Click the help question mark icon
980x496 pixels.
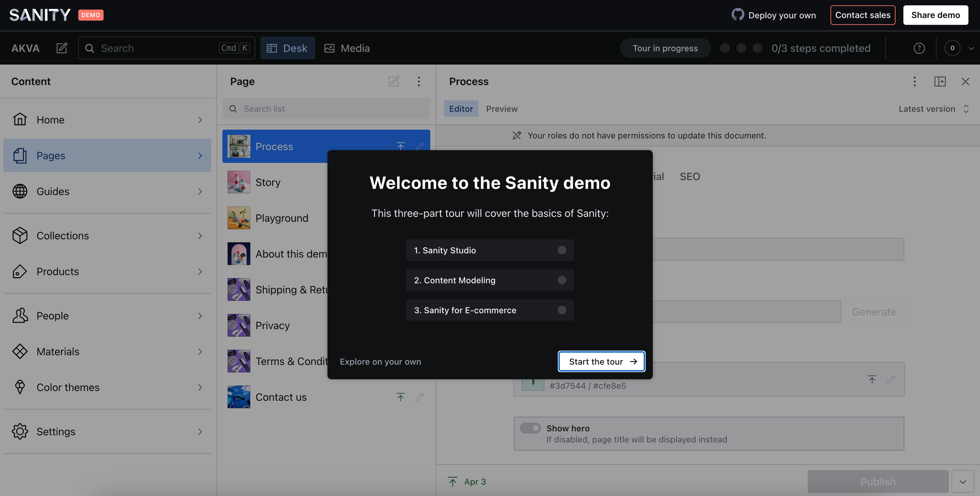920,48
